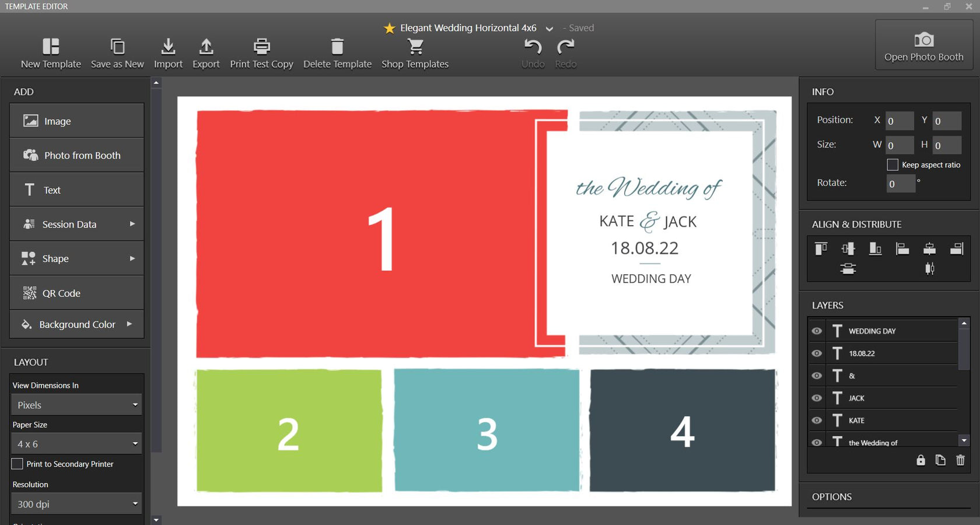Viewport: 980px width, 525px height.
Task: Click the Align Top alignment icon
Action: pos(822,248)
